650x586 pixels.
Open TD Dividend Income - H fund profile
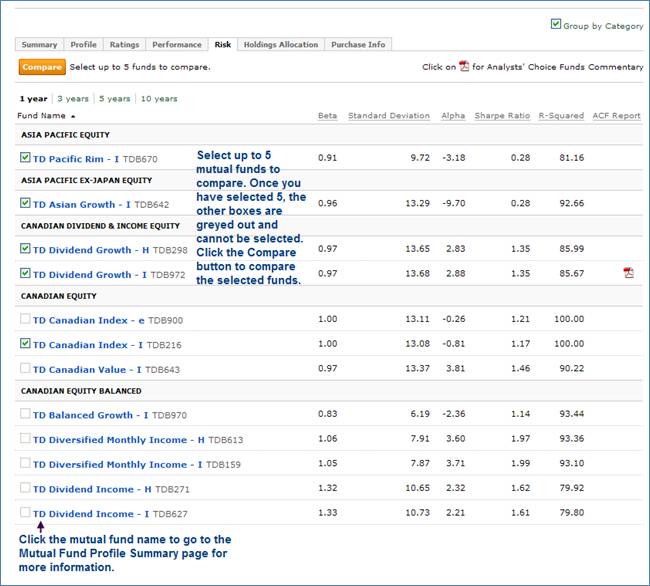92,489
